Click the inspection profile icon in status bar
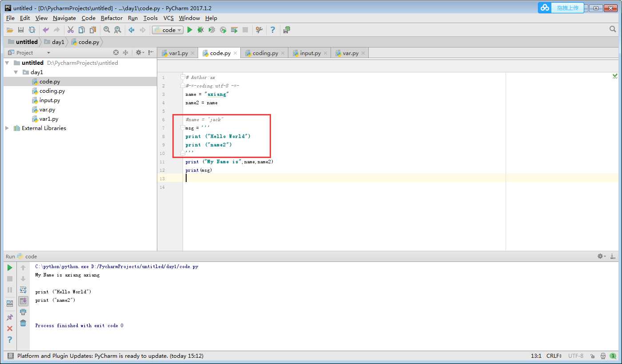Screen dimensions: 622x364 (603, 356)
